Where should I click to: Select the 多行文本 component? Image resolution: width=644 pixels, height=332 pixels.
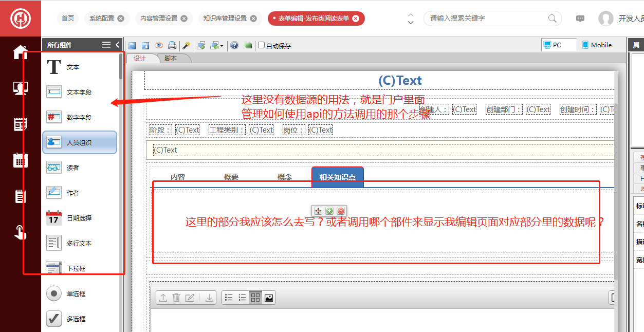point(80,243)
